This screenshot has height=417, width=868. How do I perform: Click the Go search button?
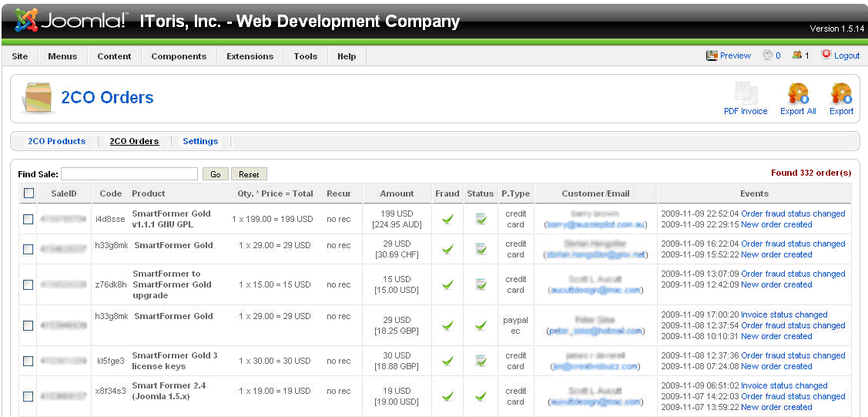pyautogui.click(x=216, y=174)
